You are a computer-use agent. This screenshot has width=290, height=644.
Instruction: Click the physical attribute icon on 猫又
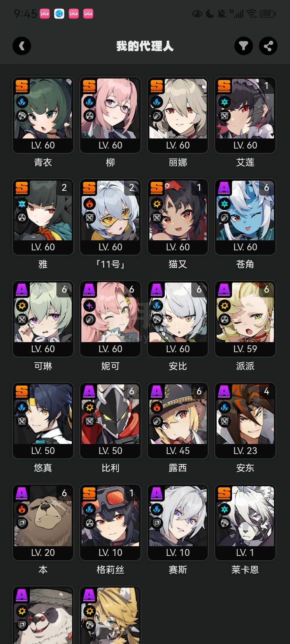coord(157,204)
